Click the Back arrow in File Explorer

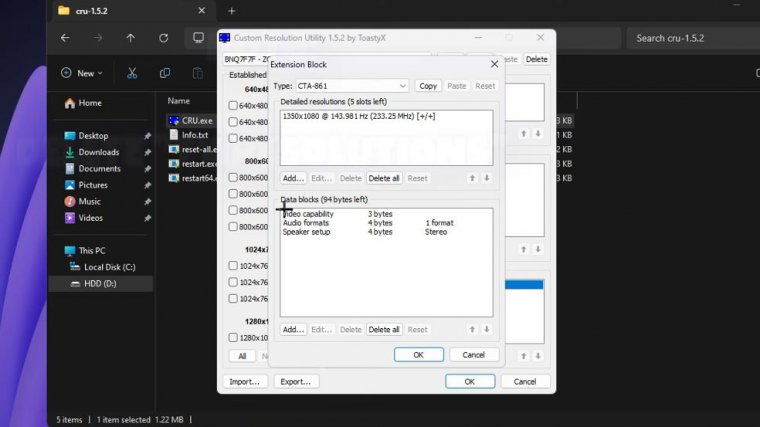[x=65, y=38]
